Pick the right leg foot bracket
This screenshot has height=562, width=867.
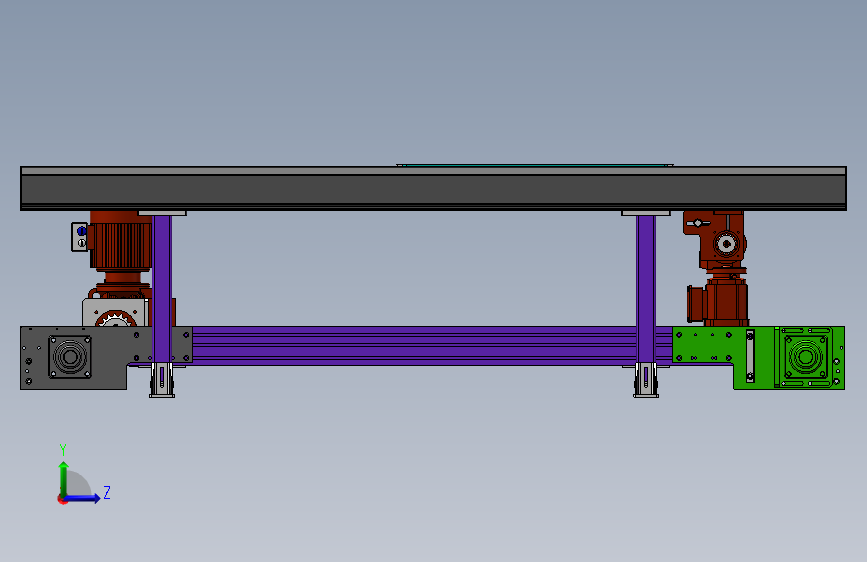646,380
